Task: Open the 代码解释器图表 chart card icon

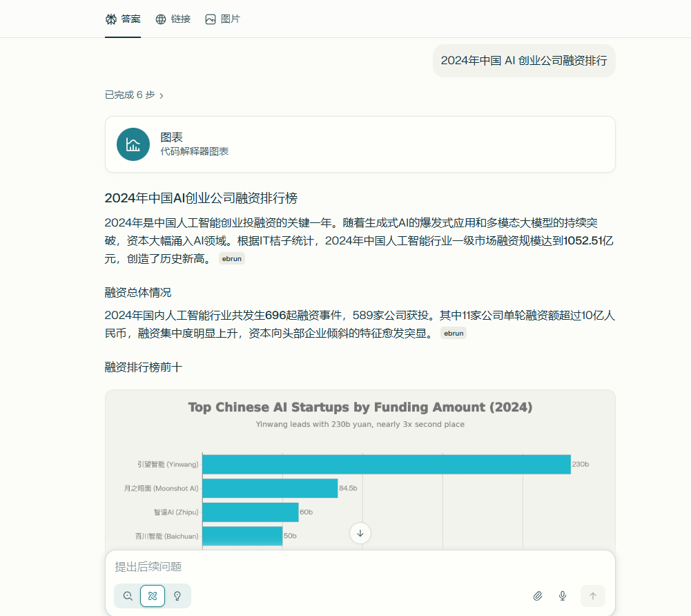Action: 133,144
